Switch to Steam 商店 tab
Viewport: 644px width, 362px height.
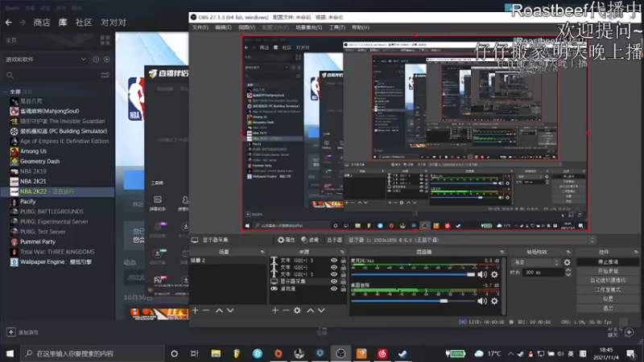pyautogui.click(x=42, y=23)
